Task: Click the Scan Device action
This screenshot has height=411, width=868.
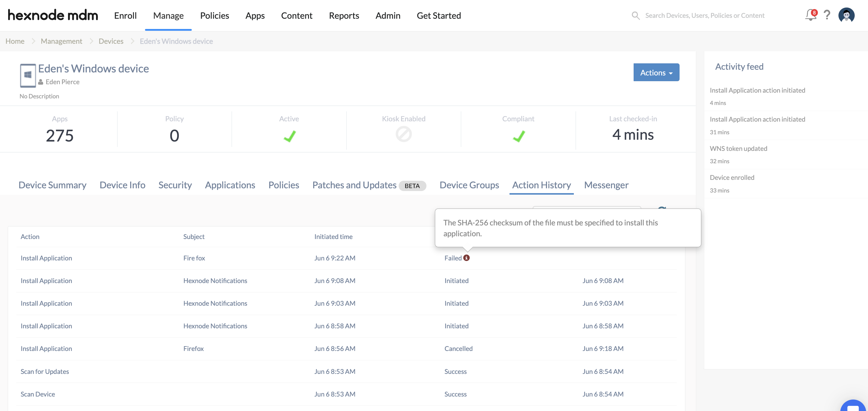Action: [x=37, y=394]
